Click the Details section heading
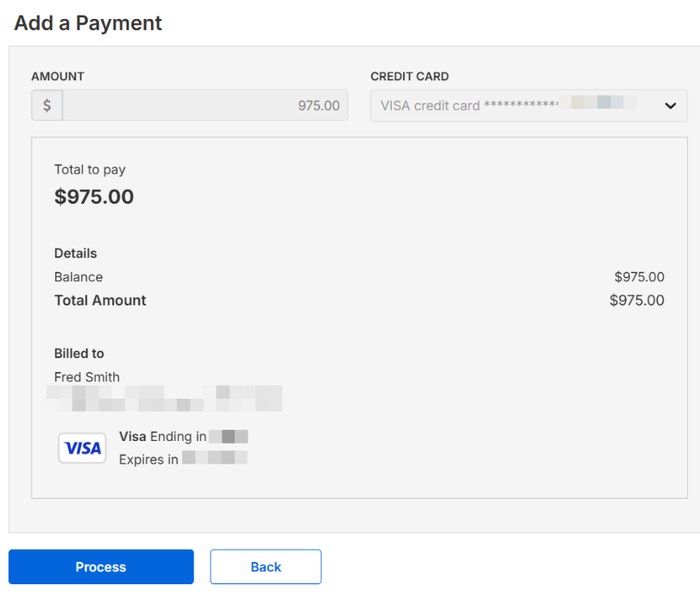This screenshot has height=592, width=700. (76, 254)
